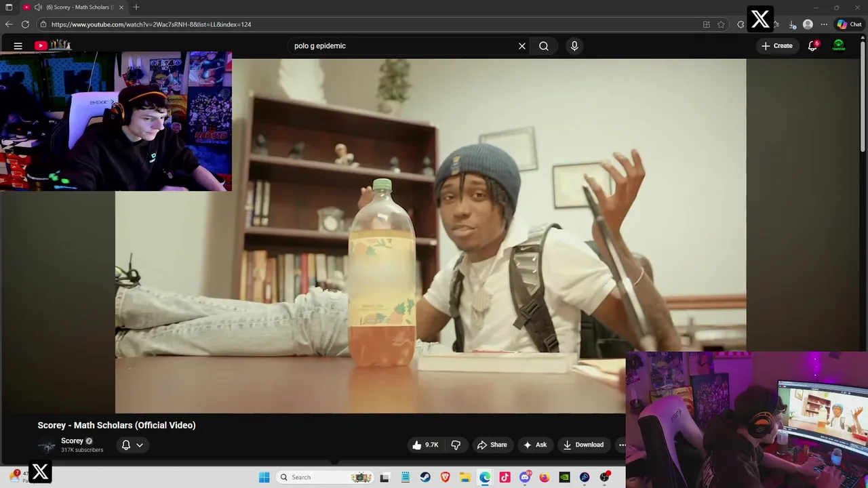Go to YouTube home via logo
The height and width of the screenshot is (488, 868).
coord(53,45)
